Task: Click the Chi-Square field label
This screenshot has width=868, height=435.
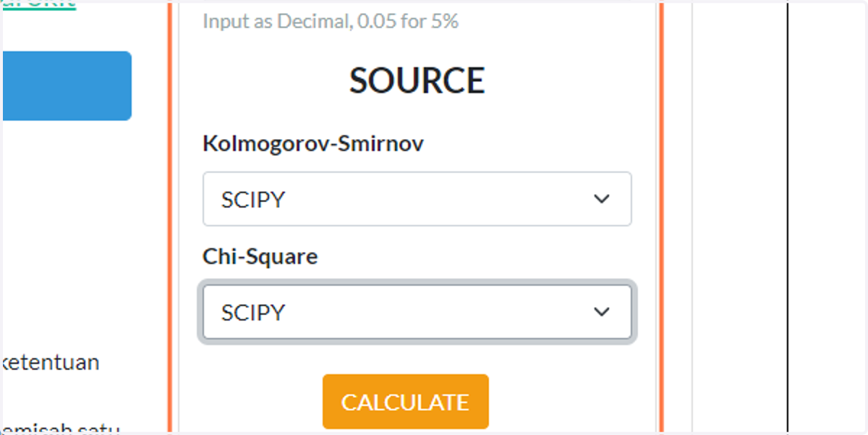Action: 260,256
